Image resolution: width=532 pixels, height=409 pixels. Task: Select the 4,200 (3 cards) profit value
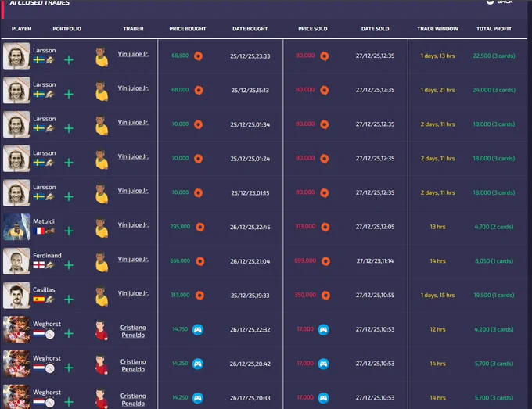pyautogui.click(x=494, y=330)
